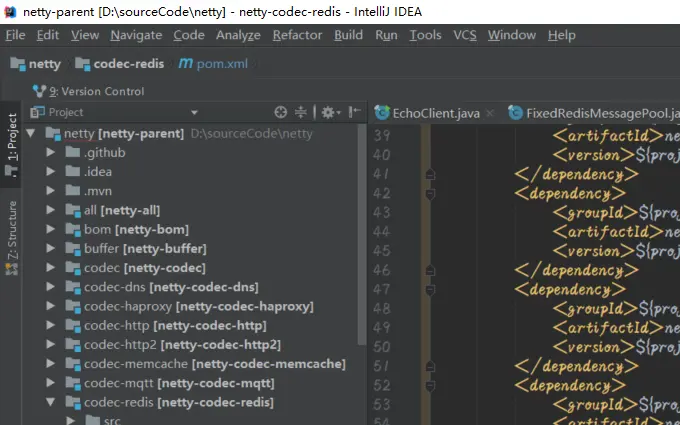This screenshot has width=680, height=425.
Task: Open the Analyze menu
Action: click(x=238, y=35)
